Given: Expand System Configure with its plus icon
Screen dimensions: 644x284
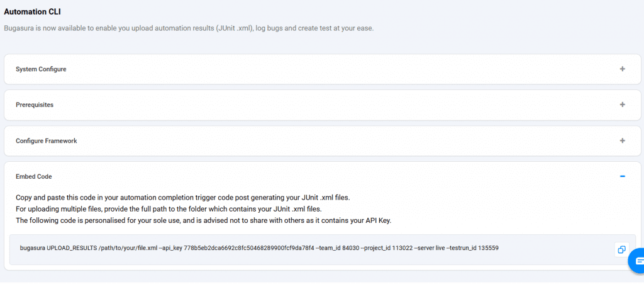Looking at the screenshot, I should coord(622,69).
